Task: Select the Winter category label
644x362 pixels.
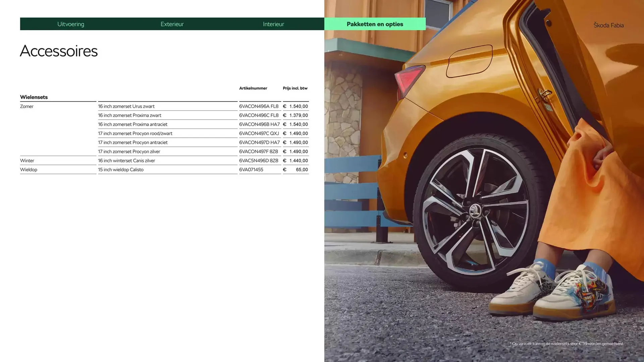Action: 27,160
